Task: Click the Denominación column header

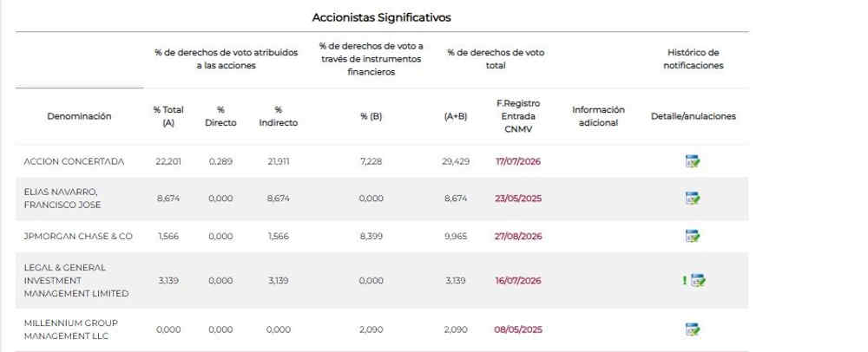Action: click(x=79, y=116)
